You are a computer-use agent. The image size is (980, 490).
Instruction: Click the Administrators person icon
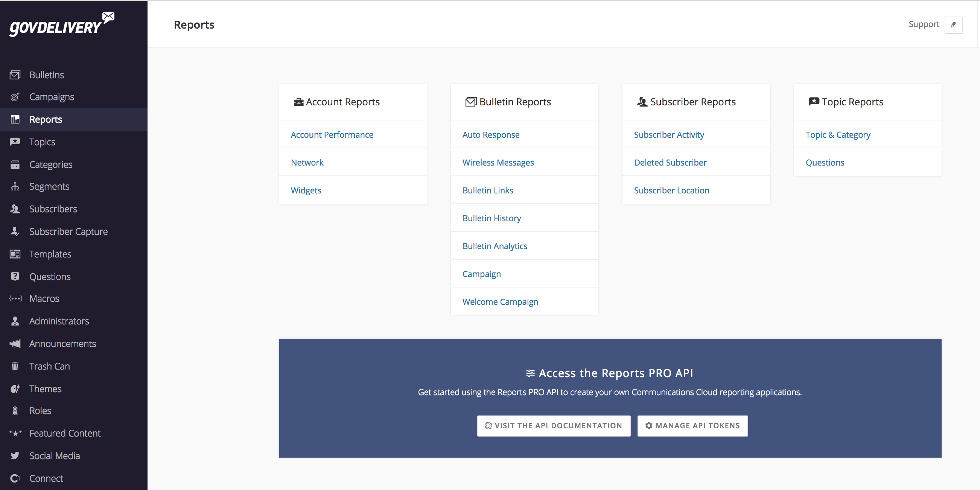15,321
